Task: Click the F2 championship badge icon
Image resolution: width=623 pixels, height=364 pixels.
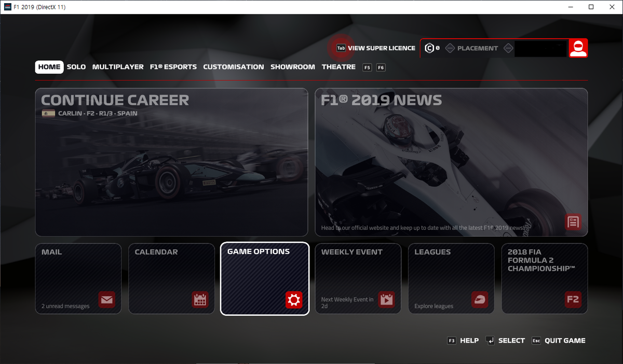Action: click(x=573, y=300)
